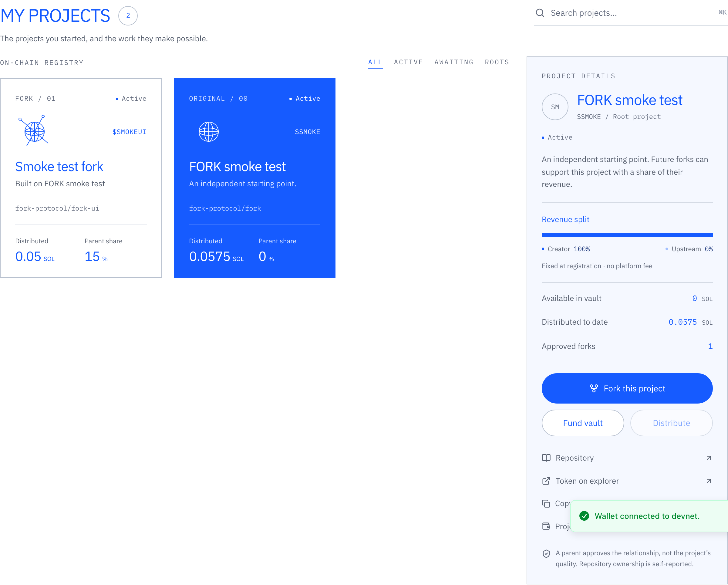Click the Upstream 0% label
The width and height of the screenshot is (728, 585).
pos(689,249)
